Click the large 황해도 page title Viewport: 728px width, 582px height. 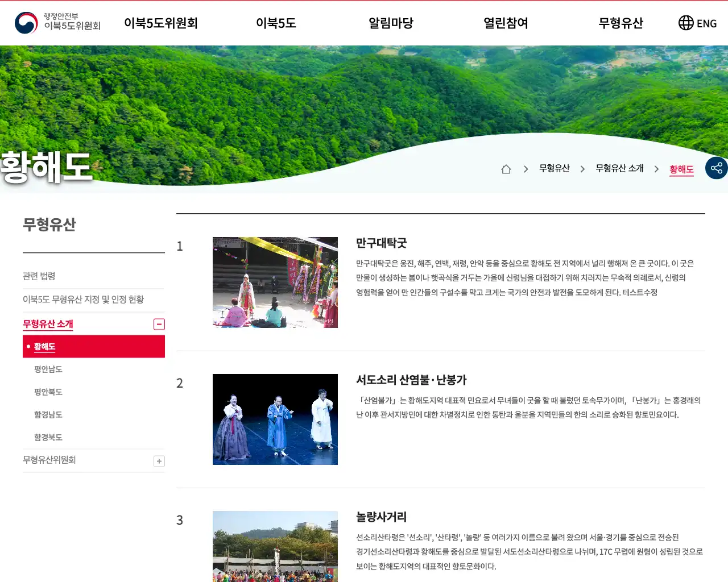(46, 167)
